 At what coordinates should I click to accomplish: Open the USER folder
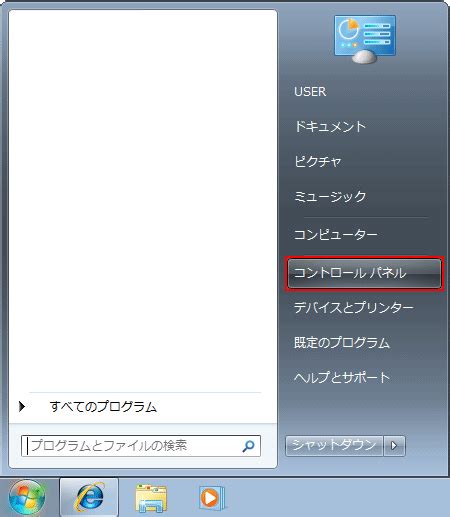coord(310,91)
